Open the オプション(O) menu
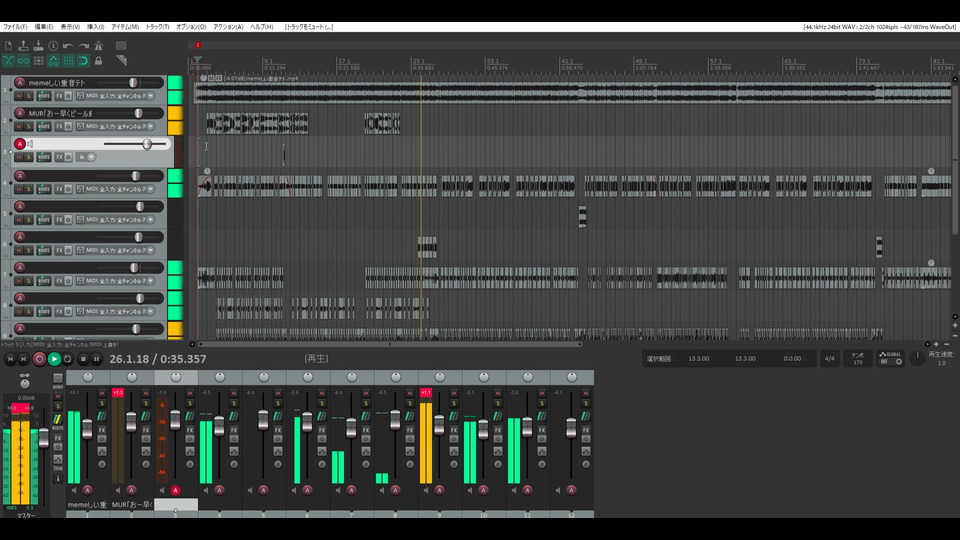This screenshot has height=540, width=960. point(191,27)
